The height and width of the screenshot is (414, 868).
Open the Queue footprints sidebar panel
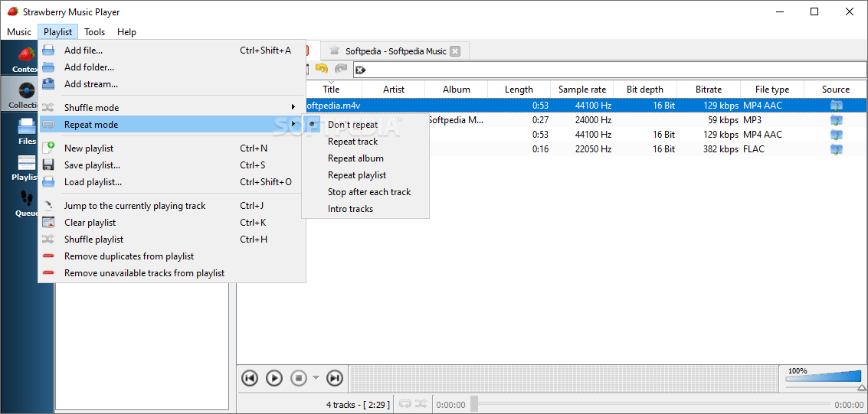[27, 203]
